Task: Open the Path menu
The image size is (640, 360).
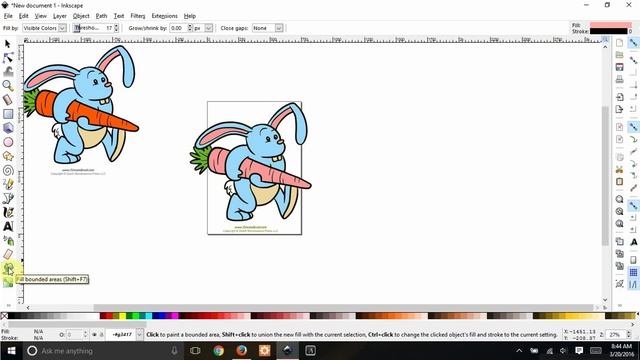Action: [x=101, y=16]
